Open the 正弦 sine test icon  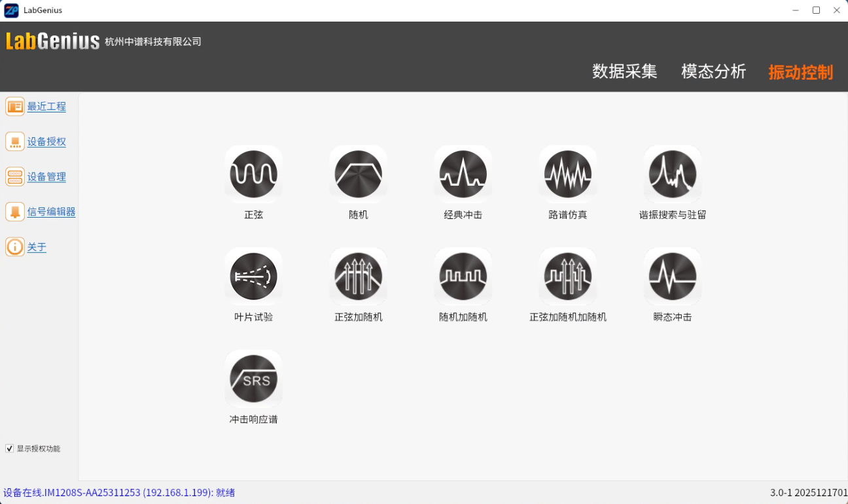pyautogui.click(x=253, y=175)
